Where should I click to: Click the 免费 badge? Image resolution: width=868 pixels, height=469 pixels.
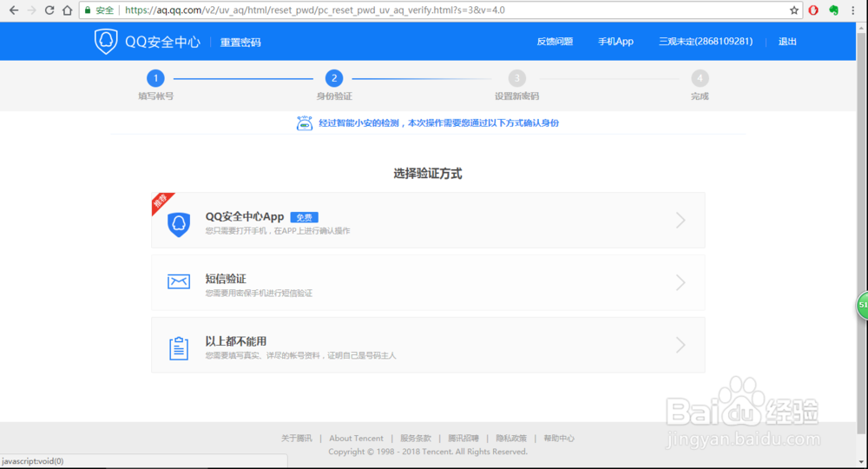coord(304,217)
